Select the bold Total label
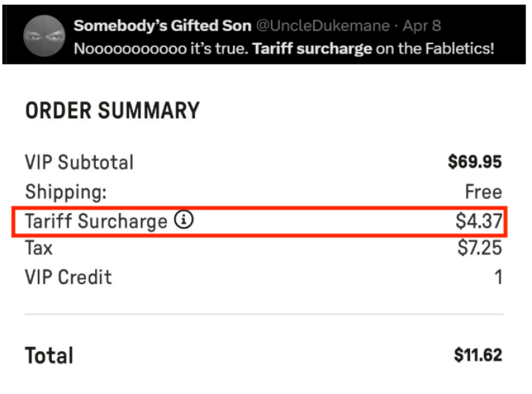The image size is (532, 394). (x=49, y=355)
